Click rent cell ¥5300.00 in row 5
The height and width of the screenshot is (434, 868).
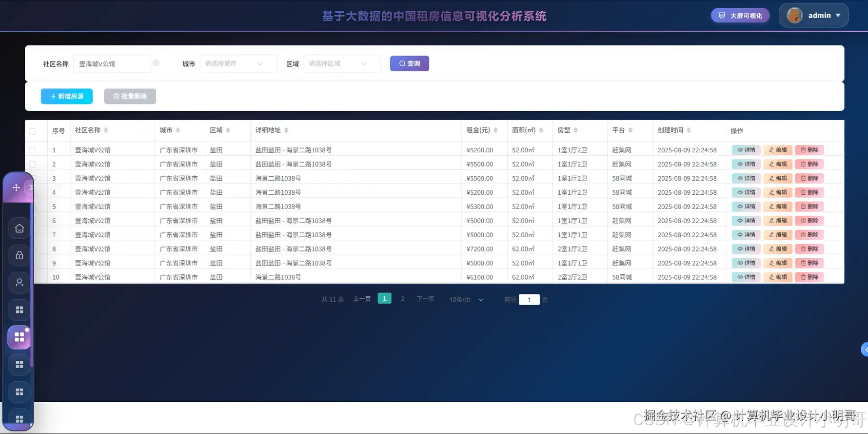pyautogui.click(x=480, y=207)
